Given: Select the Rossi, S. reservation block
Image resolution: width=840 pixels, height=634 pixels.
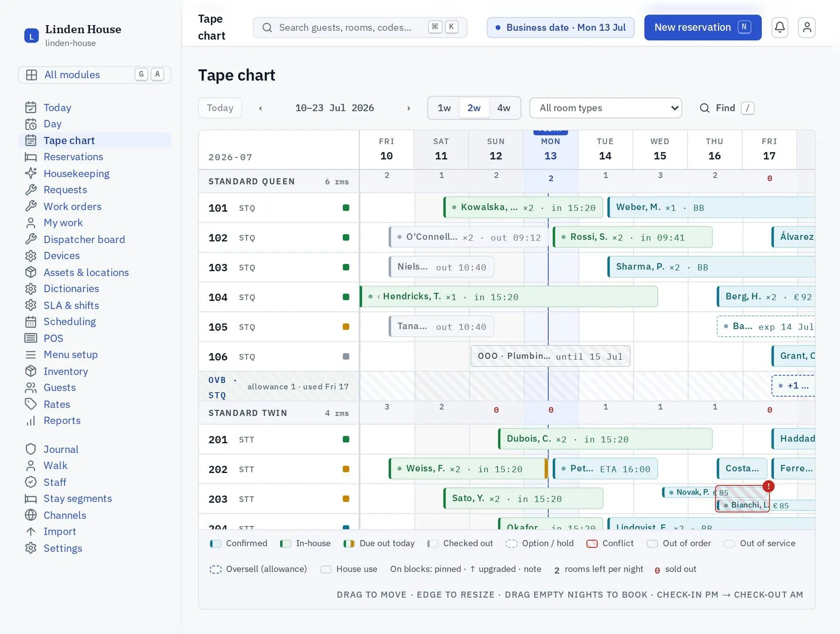Looking at the screenshot, I should tap(633, 237).
